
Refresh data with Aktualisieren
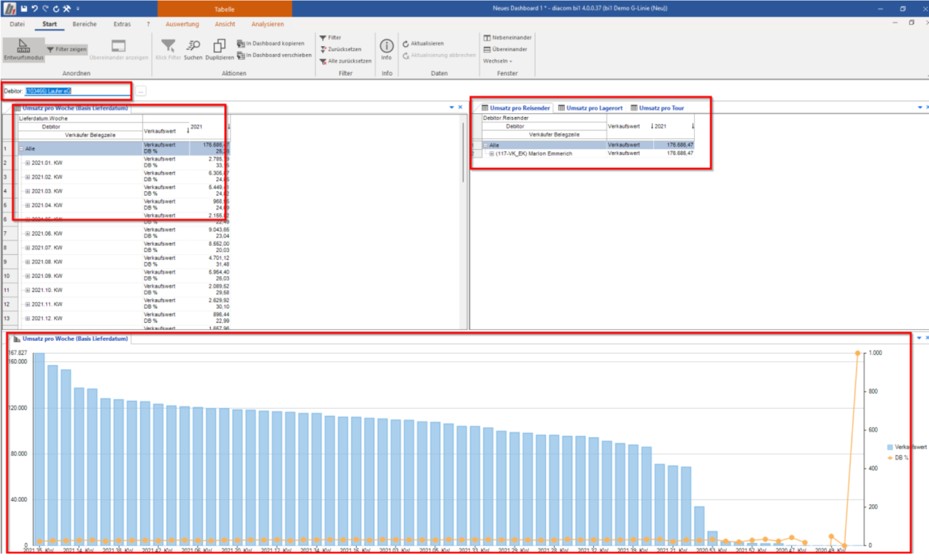(423, 43)
